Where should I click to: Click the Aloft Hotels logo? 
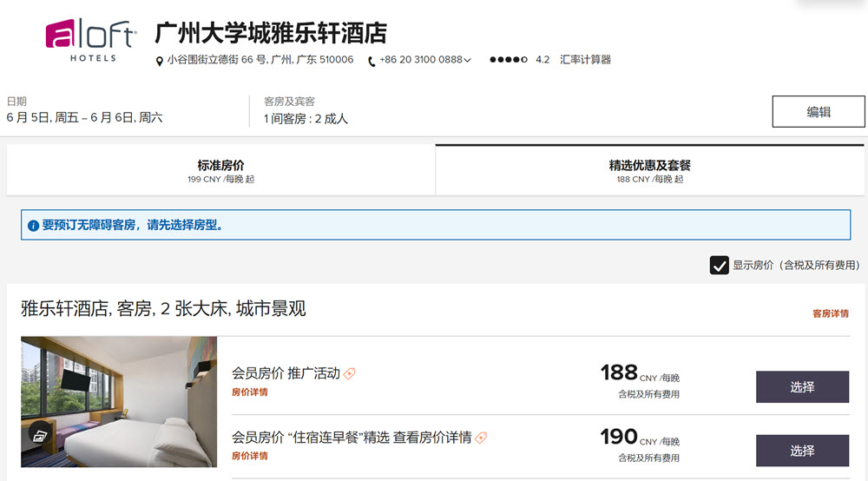point(91,40)
